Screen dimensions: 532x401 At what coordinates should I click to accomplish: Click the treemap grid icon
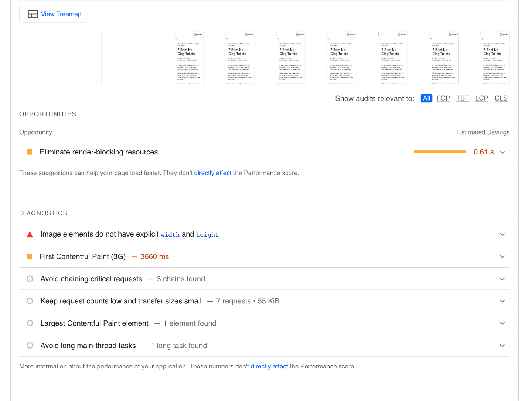(x=33, y=14)
